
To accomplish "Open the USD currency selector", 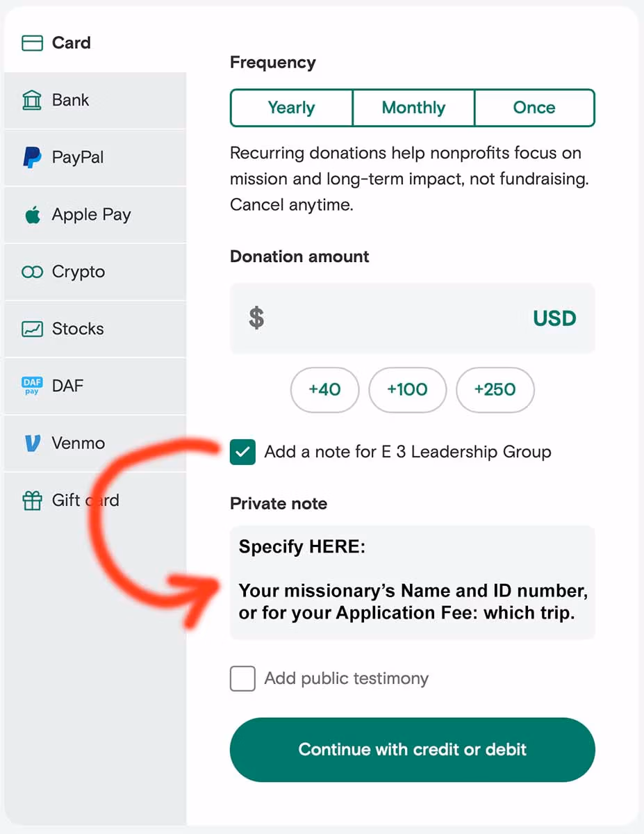I will (554, 318).
